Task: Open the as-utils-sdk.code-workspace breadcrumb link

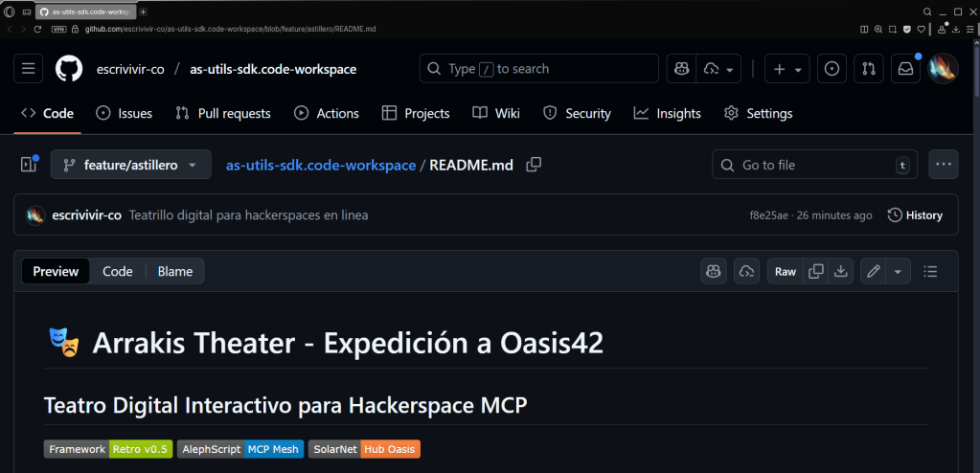Action: [x=320, y=165]
